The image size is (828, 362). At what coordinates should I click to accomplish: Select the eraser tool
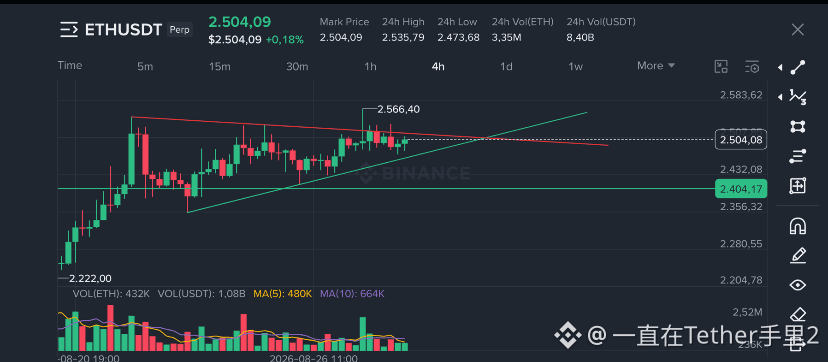797,315
